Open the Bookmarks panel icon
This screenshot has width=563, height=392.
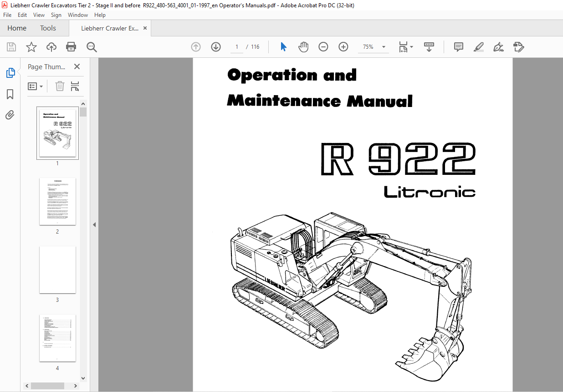point(10,94)
